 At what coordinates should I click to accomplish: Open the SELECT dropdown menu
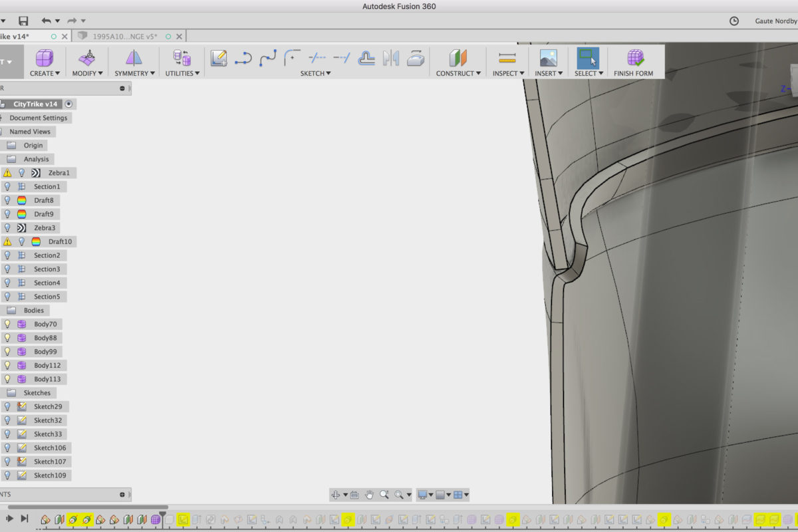tap(589, 73)
